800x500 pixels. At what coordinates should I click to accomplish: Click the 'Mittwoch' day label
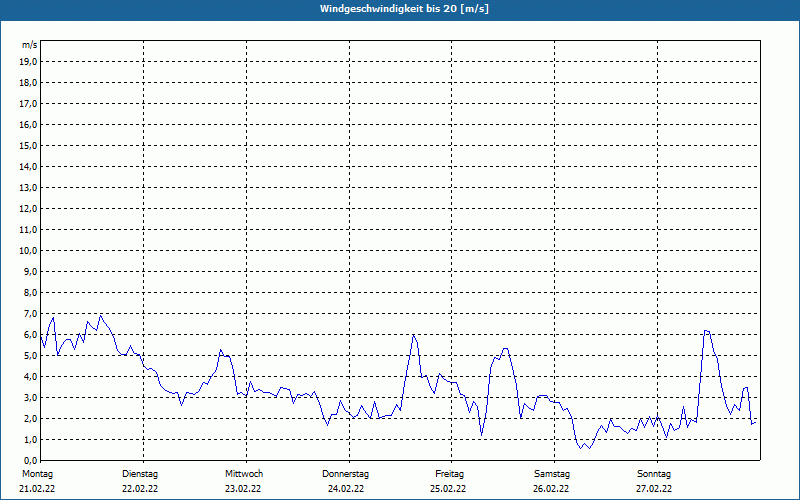click(244, 474)
